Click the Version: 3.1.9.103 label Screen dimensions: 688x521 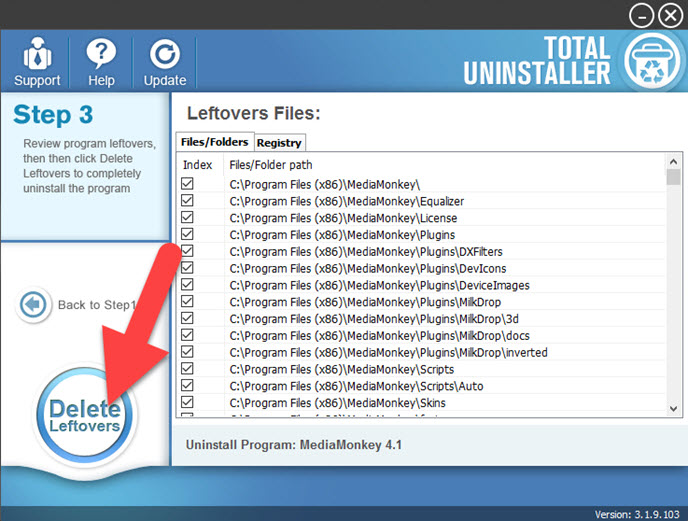tap(637, 514)
